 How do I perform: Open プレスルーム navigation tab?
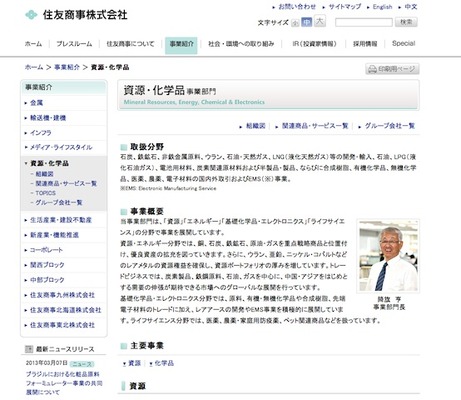point(74,44)
